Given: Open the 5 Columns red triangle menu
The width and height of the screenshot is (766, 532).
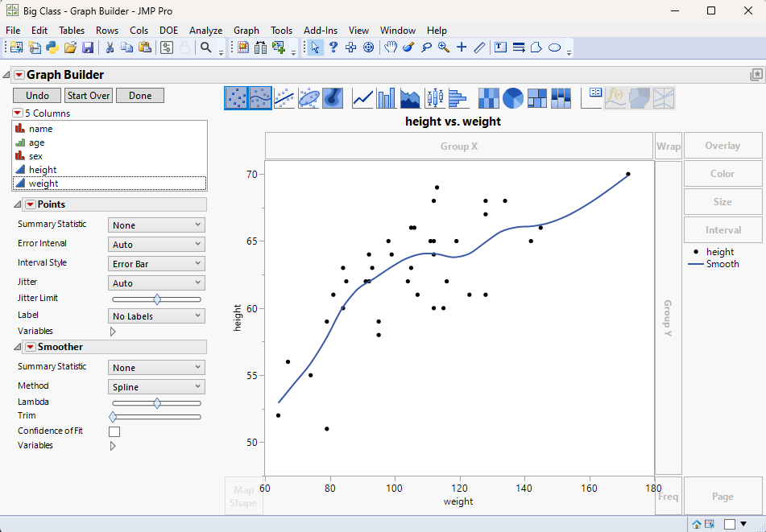Looking at the screenshot, I should [18, 113].
